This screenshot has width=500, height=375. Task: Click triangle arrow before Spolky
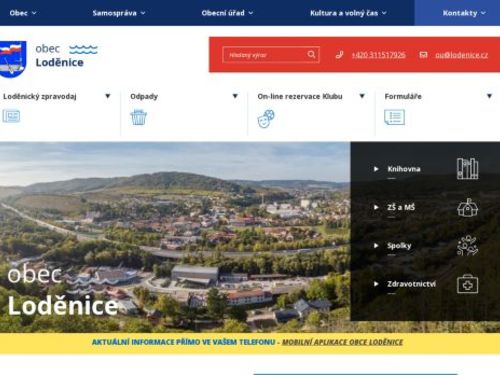pos(376,246)
